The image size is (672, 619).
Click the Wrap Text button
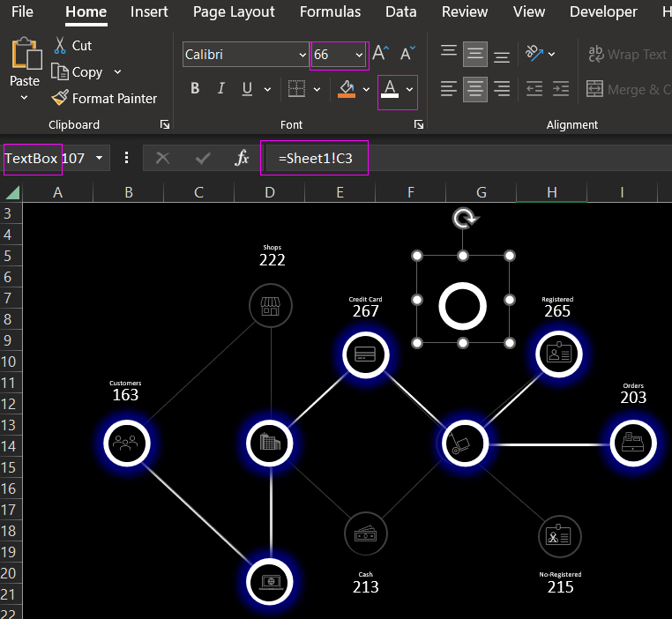(x=627, y=55)
